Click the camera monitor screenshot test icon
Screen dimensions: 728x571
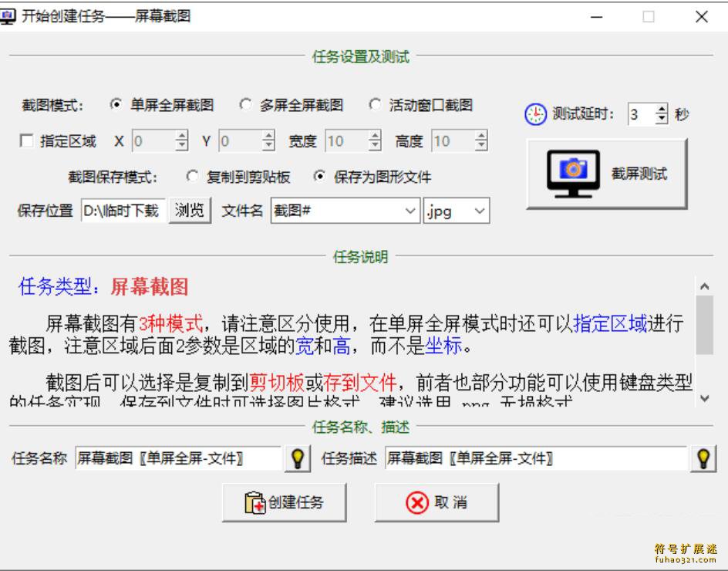573,174
